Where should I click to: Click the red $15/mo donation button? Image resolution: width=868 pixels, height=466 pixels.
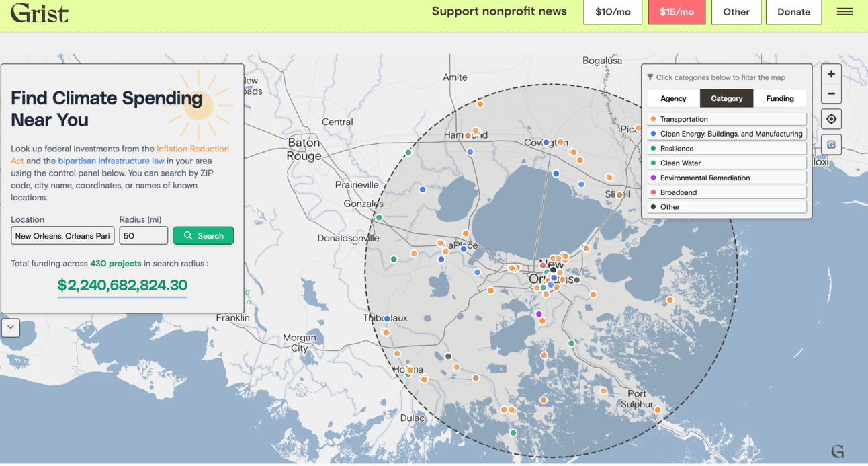[677, 11]
